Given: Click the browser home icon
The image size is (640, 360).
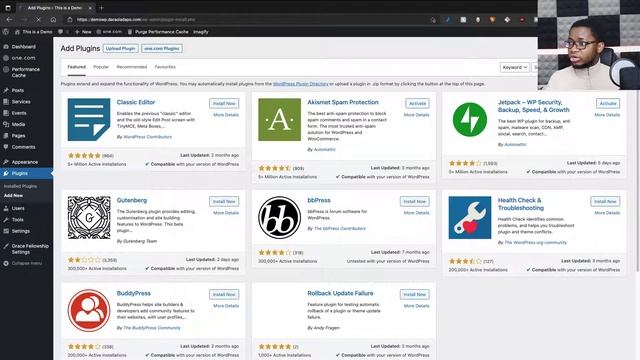Looking at the screenshot, I should [x=53, y=20].
